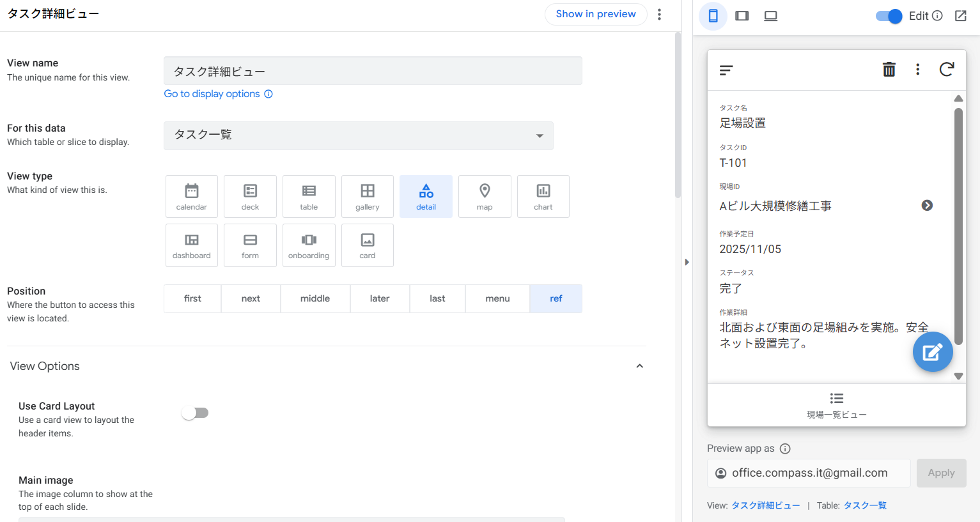Switch preview to tablet layout
This screenshot has height=522, width=980.
pos(742,16)
